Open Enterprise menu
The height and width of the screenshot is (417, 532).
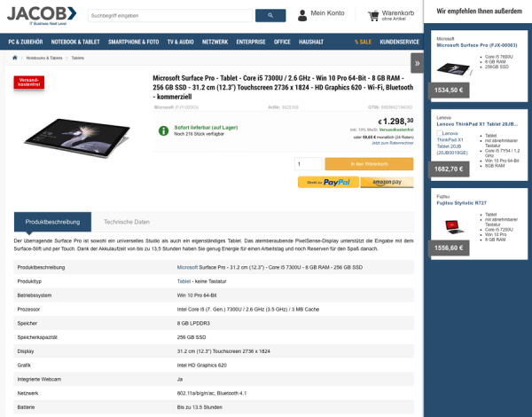pyautogui.click(x=251, y=42)
